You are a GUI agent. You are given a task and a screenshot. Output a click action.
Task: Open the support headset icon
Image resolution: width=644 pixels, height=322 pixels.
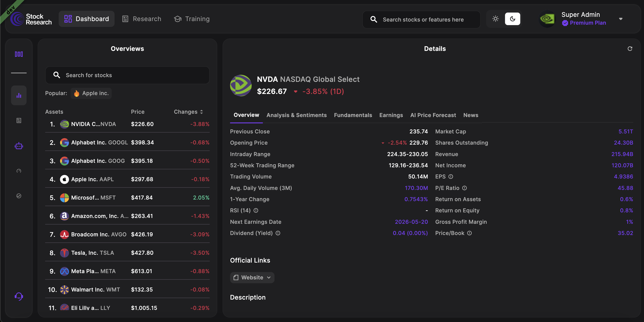(x=19, y=296)
